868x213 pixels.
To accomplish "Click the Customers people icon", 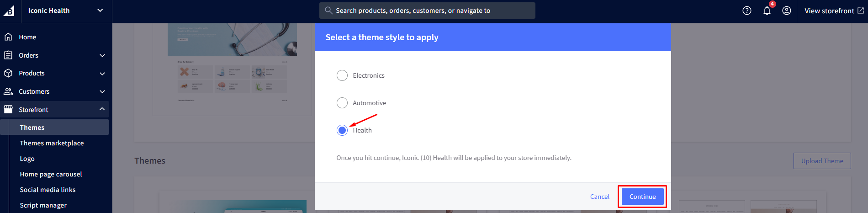I will point(8,91).
